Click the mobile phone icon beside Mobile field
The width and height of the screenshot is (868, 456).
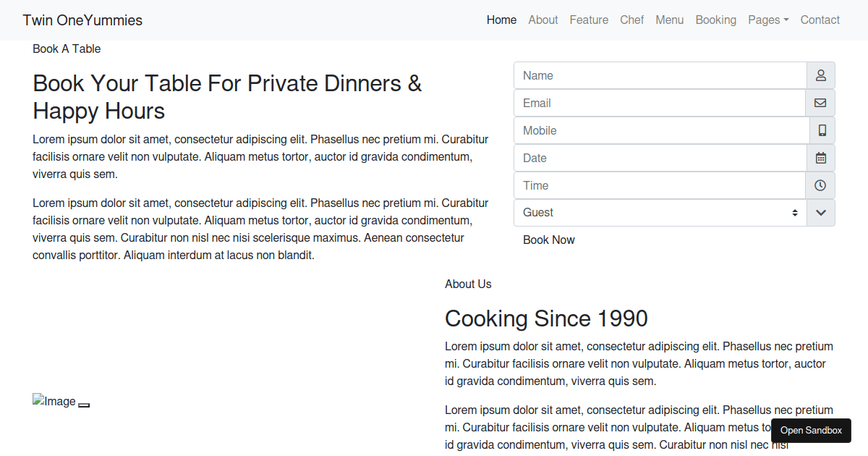click(822, 130)
